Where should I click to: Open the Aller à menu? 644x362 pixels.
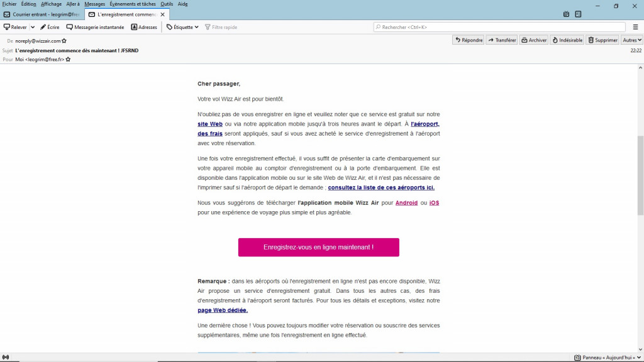pyautogui.click(x=73, y=4)
